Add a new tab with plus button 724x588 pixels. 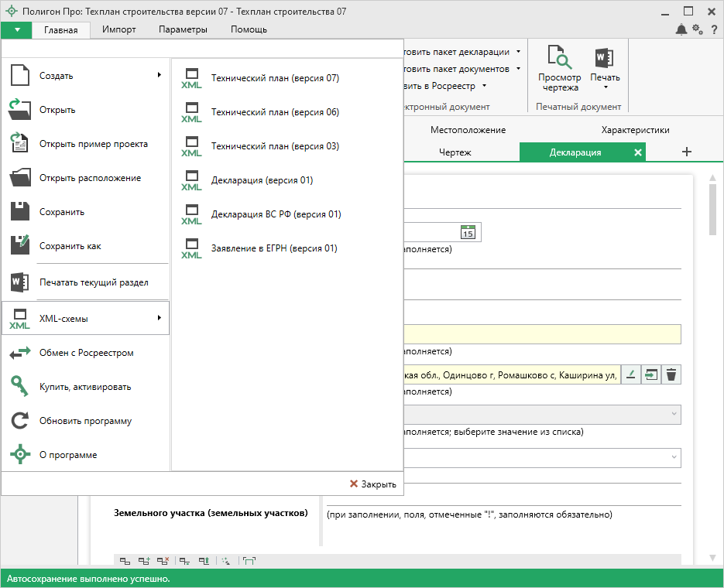[x=686, y=152]
